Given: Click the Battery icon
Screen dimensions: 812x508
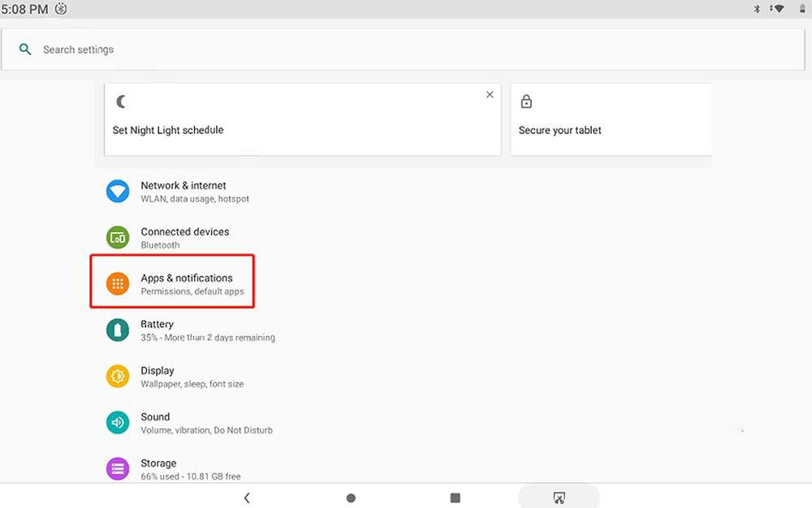Looking at the screenshot, I should [x=118, y=330].
